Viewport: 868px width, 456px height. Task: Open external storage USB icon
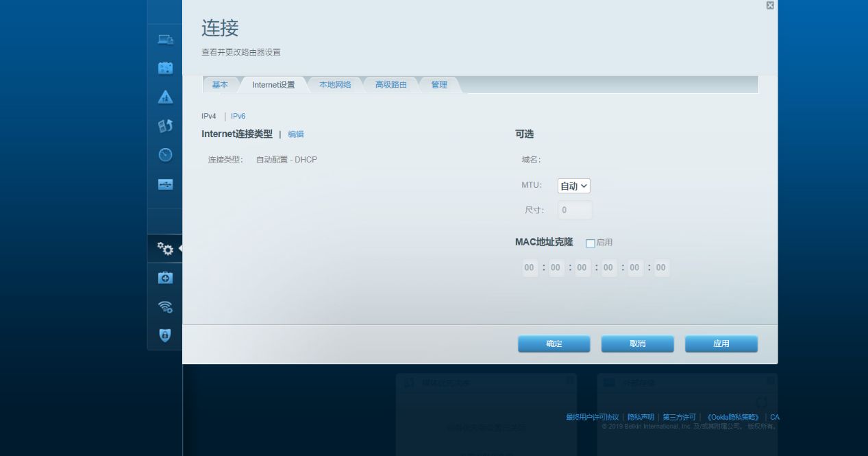click(x=165, y=184)
